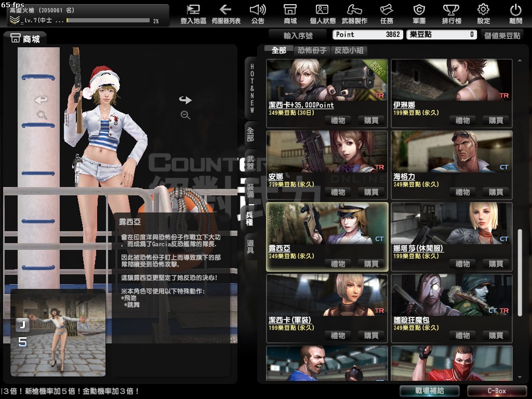Open the 任務 missions icon

coord(387,14)
